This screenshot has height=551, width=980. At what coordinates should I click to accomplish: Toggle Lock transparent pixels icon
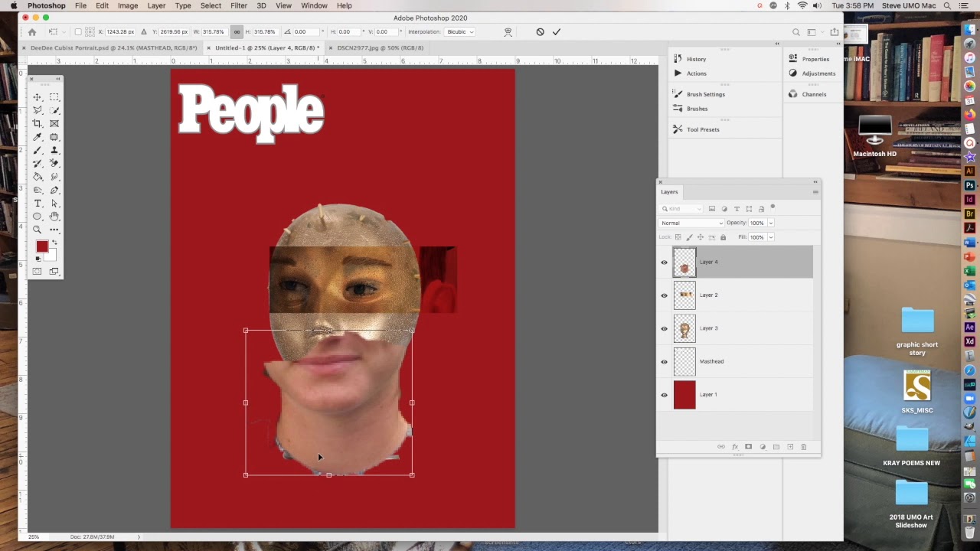click(678, 237)
